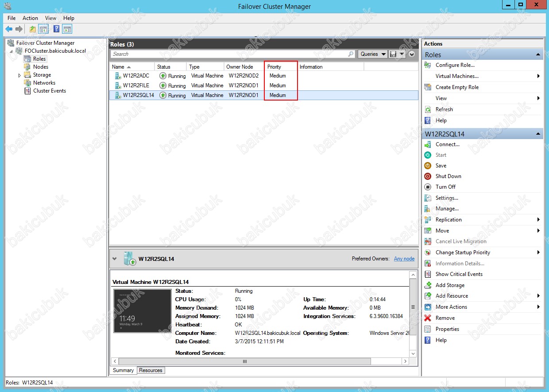Screen dimensions: 549x392
Task: Click the W12R2SQL14 virtual machine thumbnail
Action: (142, 311)
